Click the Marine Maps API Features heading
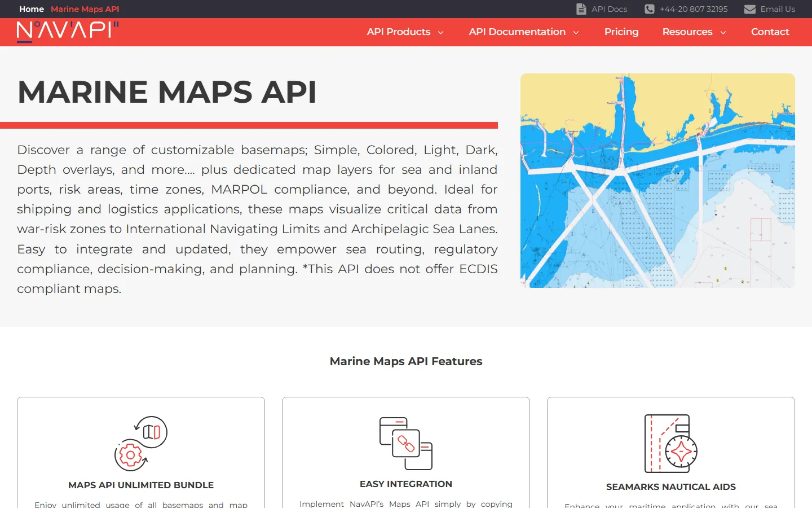 pyautogui.click(x=406, y=361)
